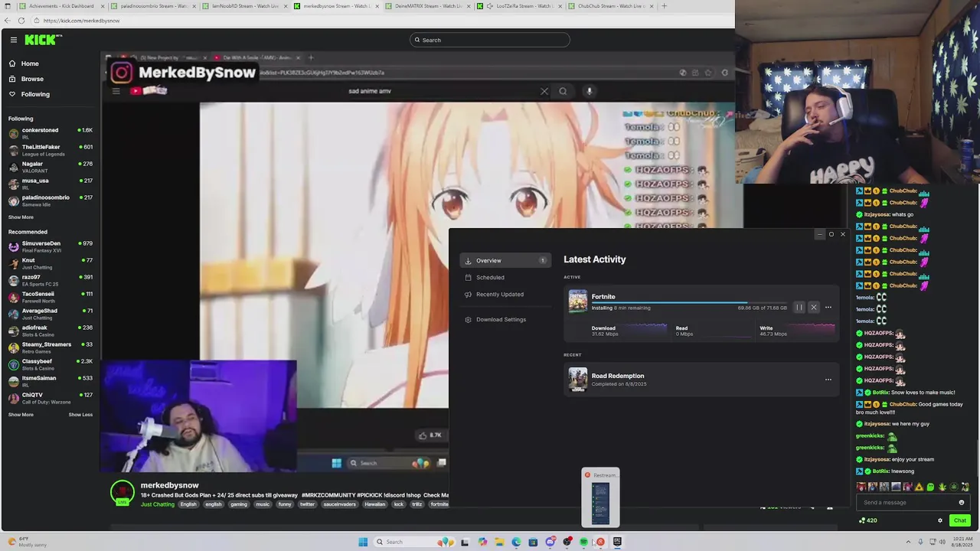Image resolution: width=980 pixels, height=551 pixels.
Task: Open TheLittleFaker channel
Action: 50,150
